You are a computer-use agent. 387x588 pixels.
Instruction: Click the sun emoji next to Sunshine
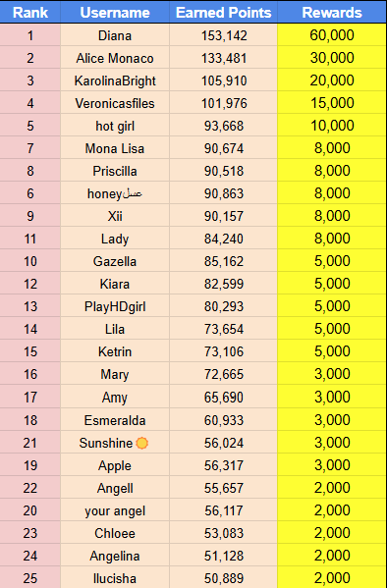[141, 443]
